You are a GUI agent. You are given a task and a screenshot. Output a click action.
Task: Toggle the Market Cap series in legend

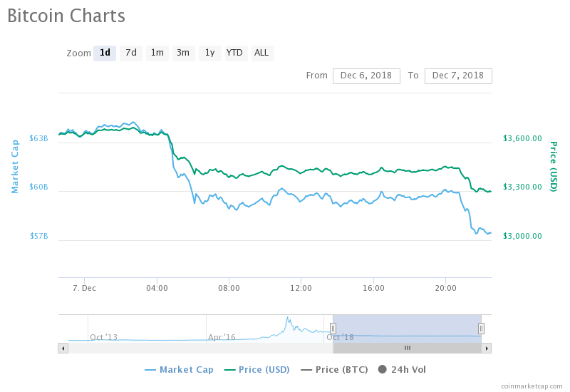point(180,369)
